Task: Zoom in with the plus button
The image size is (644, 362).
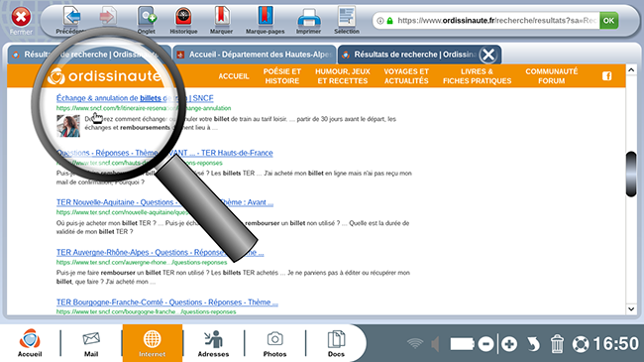Action: [509, 344]
